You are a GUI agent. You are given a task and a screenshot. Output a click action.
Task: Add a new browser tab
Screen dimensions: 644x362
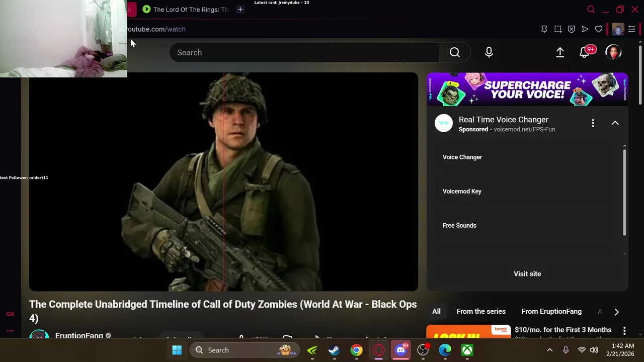(x=240, y=9)
